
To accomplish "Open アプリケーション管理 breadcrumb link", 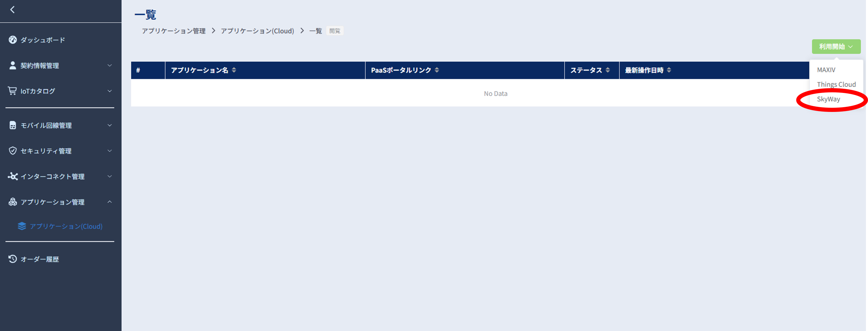I will tap(174, 31).
